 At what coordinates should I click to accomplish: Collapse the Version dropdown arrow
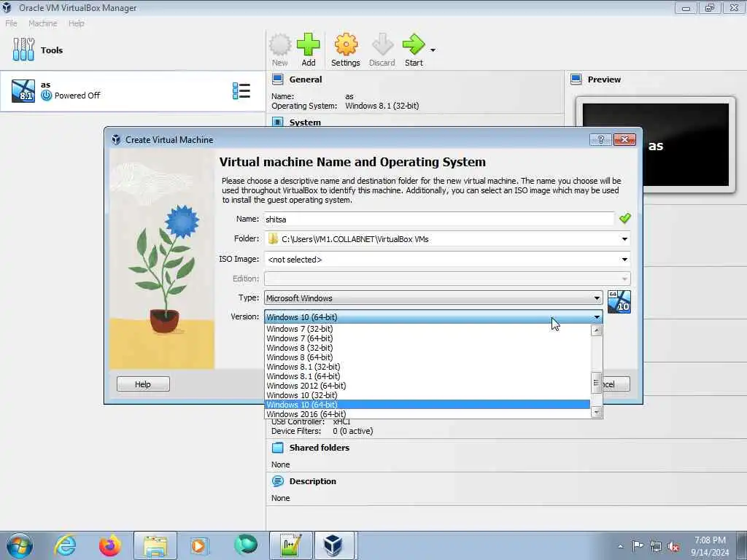click(597, 317)
